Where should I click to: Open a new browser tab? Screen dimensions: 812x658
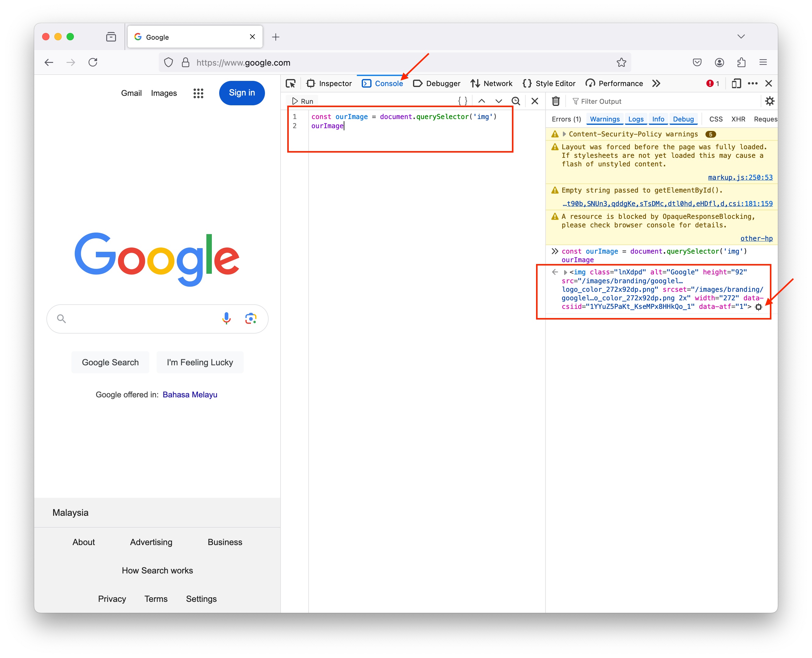[276, 37]
